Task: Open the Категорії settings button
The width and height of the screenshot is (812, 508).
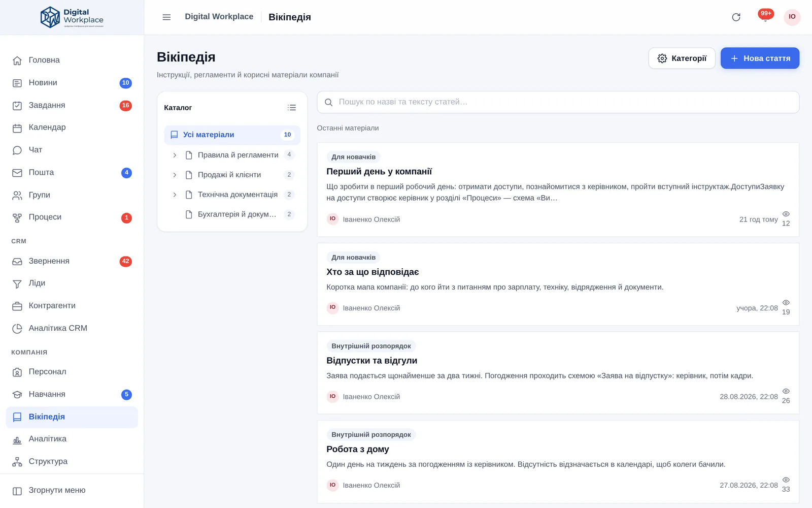Action: pos(682,58)
